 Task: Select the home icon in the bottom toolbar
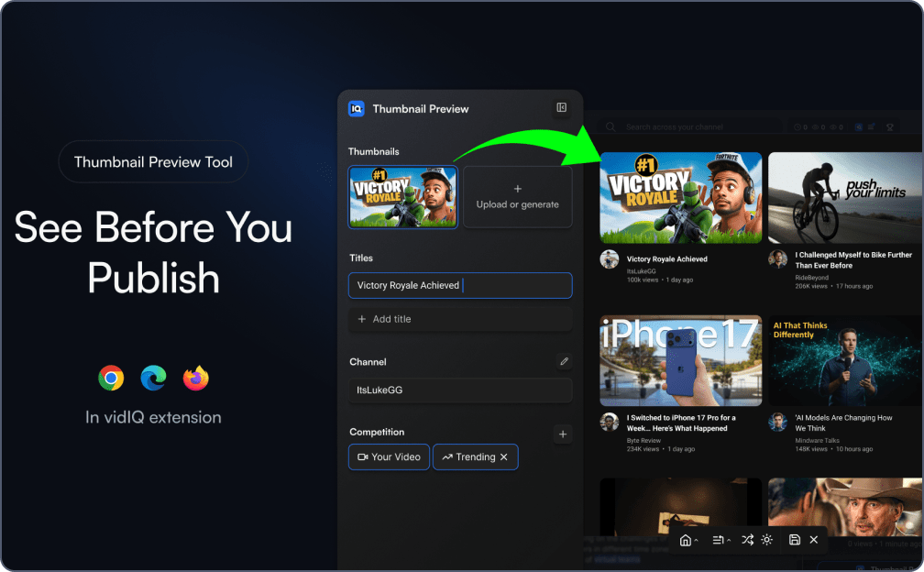pyautogui.click(x=687, y=540)
